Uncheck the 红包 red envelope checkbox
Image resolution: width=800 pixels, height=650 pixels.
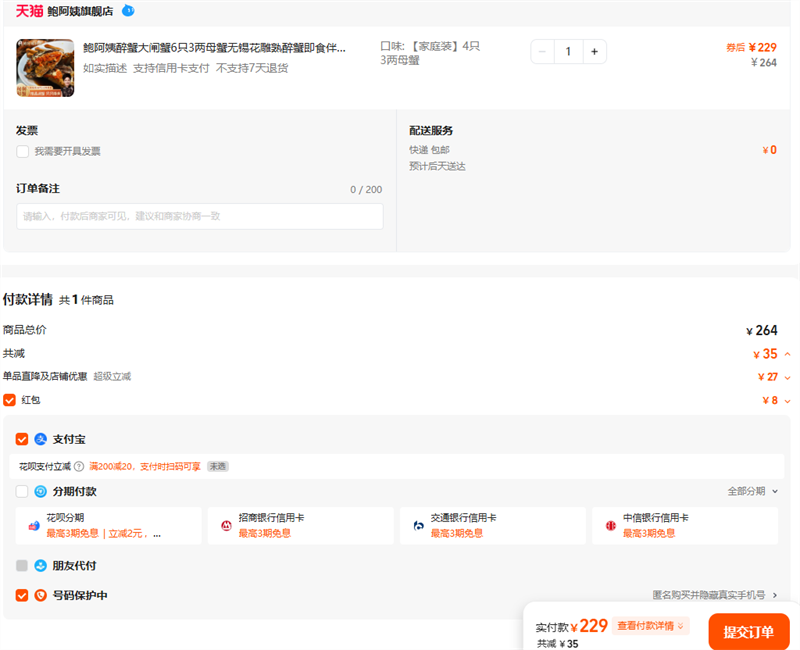tap(9, 400)
